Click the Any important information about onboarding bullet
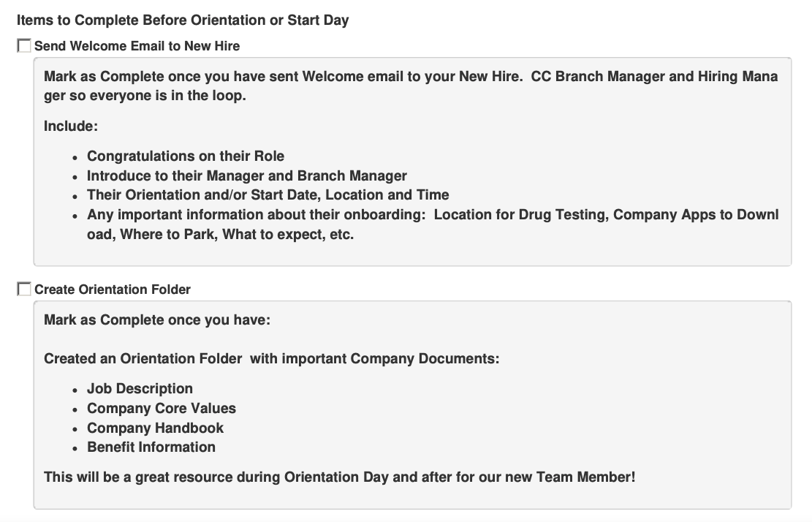812x522 pixels. point(433,224)
